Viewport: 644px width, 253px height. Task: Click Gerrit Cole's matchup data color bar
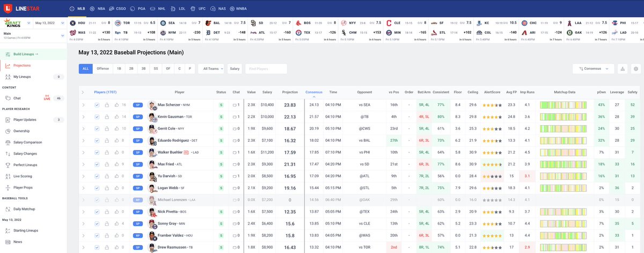(565, 129)
